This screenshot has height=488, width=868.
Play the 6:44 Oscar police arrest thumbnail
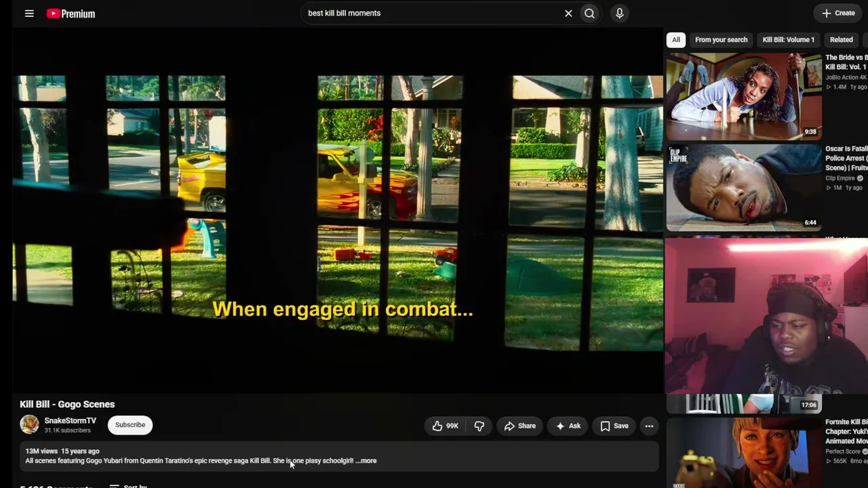click(x=744, y=188)
